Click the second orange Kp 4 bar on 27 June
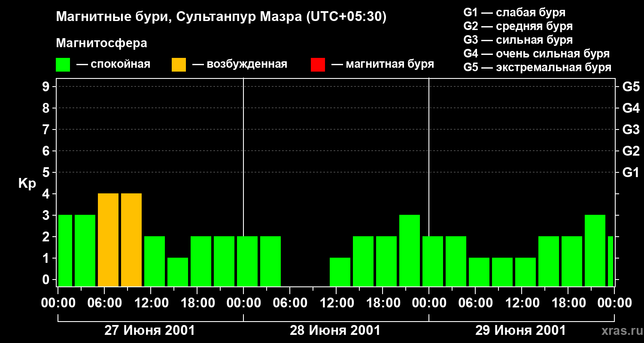This screenshot has width=644, height=343. point(131,240)
